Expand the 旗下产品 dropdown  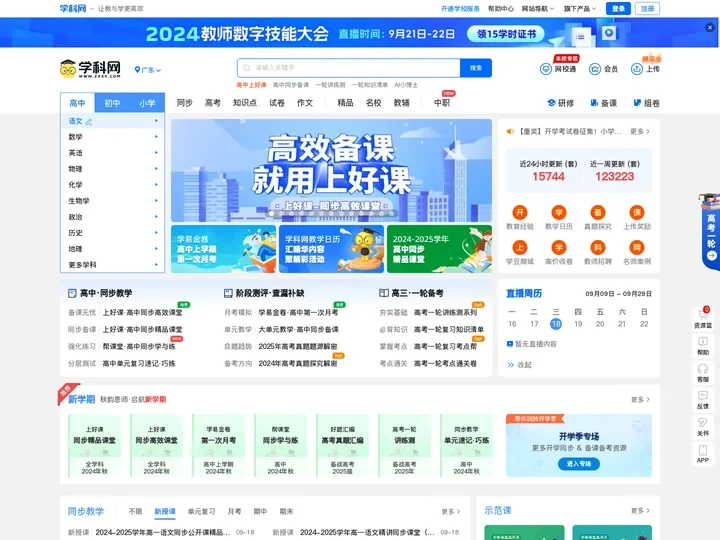coord(580,9)
